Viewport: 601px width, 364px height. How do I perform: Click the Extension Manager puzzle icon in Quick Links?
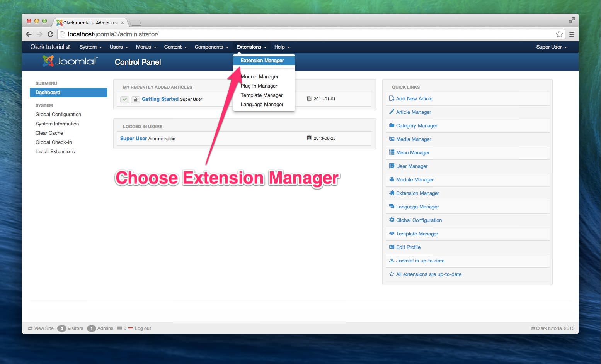[x=392, y=193]
